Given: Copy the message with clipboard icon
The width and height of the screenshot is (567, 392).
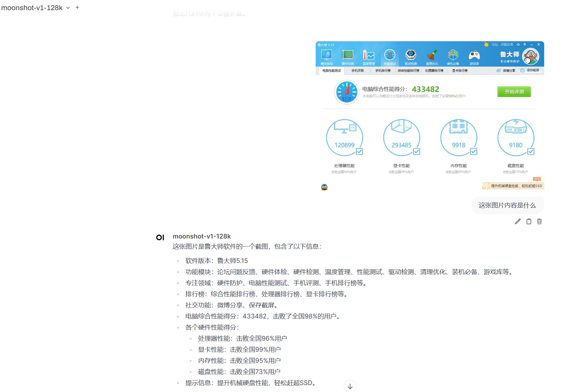Looking at the screenshot, I should pyautogui.click(x=529, y=221).
